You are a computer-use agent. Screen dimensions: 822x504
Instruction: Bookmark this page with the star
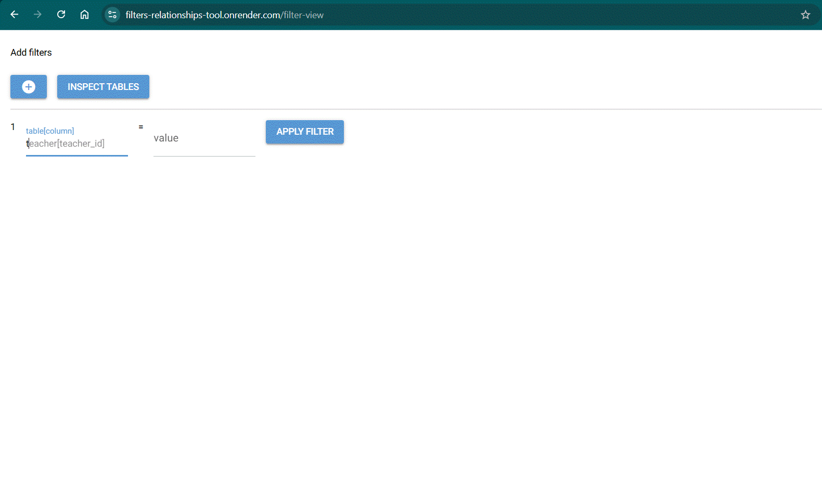tap(805, 15)
